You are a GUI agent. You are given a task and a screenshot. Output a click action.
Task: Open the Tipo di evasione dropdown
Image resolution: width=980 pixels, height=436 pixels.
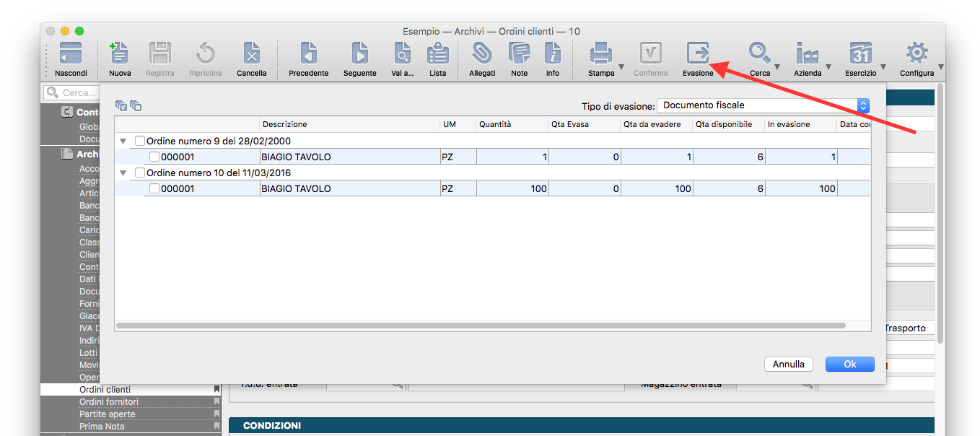763,105
